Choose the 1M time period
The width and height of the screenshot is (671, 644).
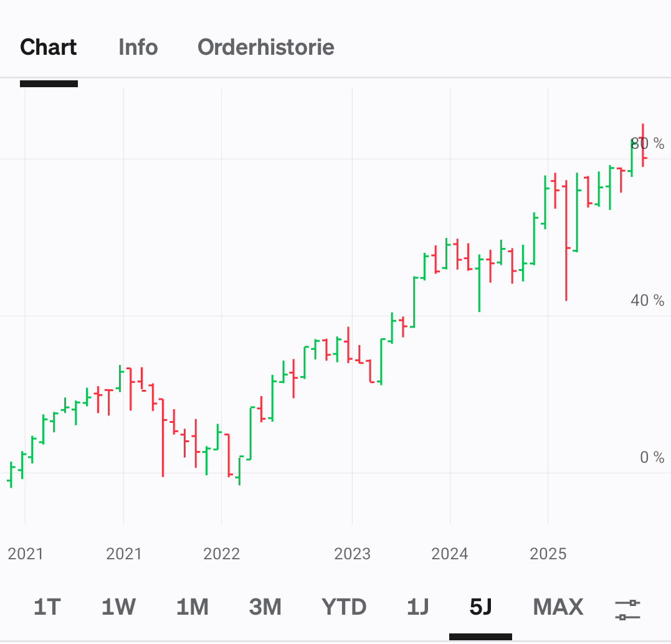pyautogui.click(x=192, y=607)
